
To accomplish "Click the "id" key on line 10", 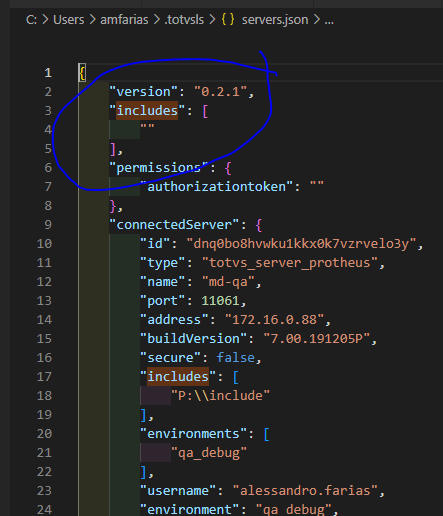I will (155, 244).
